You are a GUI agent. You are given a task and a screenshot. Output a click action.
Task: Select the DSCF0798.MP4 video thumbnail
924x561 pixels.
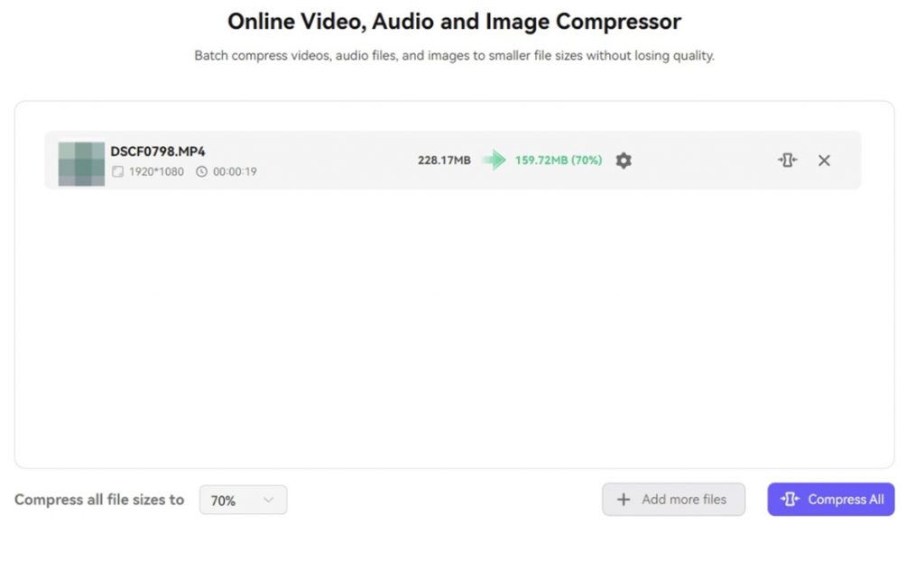[x=81, y=162]
